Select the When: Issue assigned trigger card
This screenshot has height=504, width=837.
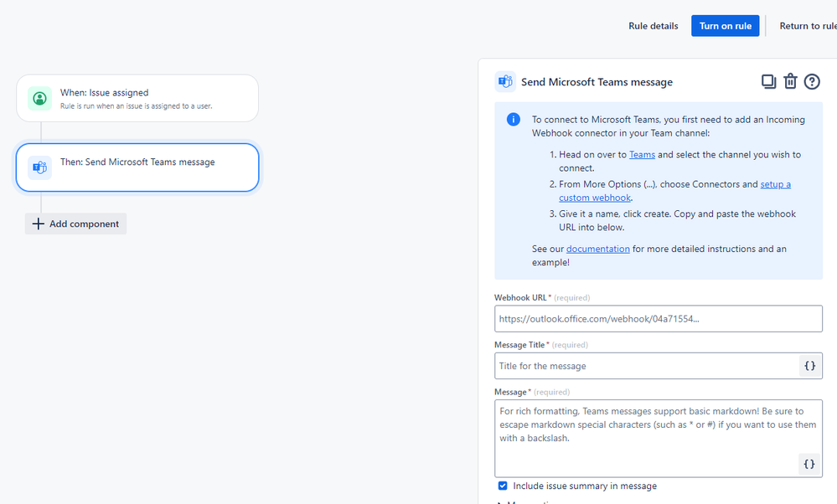point(137,98)
